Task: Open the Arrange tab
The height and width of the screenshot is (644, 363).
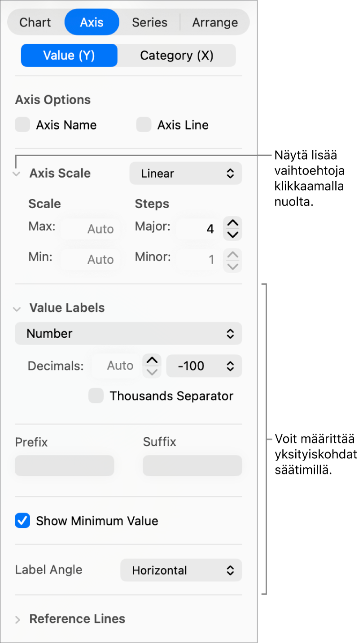Action: pyautogui.click(x=215, y=22)
